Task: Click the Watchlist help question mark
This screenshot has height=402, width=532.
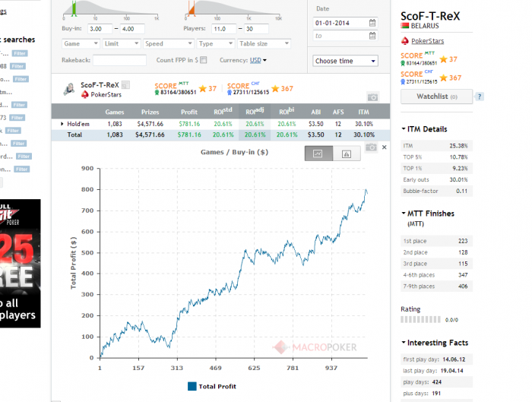Action: tap(480, 97)
